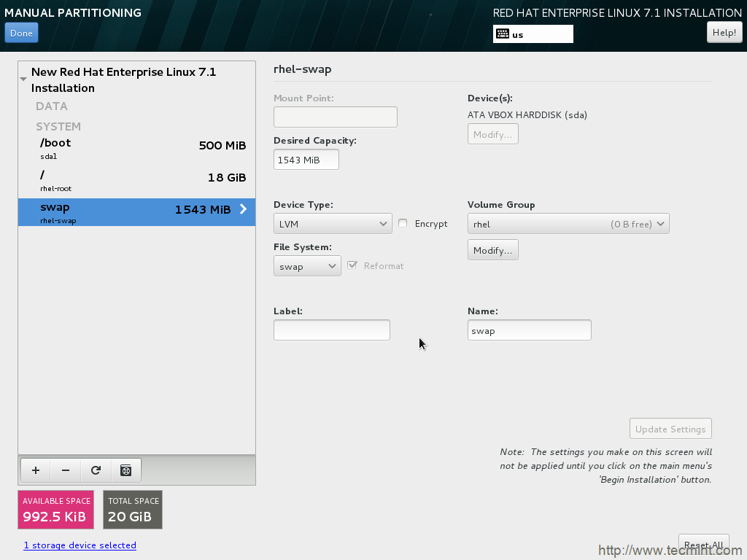Collapse the New Red Hat Enterprise Linux installation tree
Viewport: 747px width, 560px height.
[23, 79]
